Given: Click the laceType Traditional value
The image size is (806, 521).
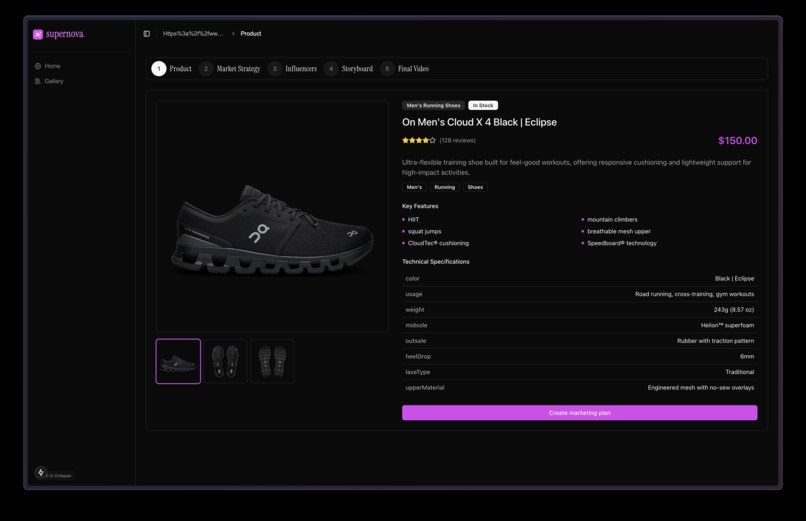Looking at the screenshot, I should 740,372.
